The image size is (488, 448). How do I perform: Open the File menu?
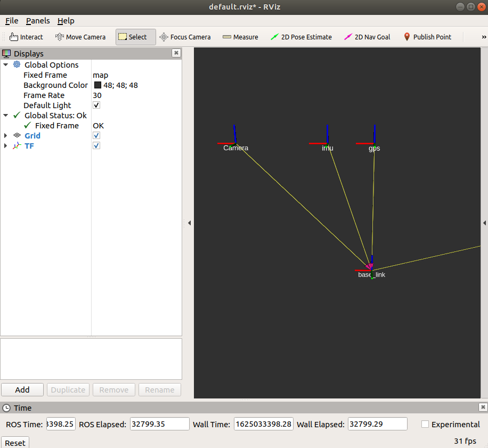point(12,21)
